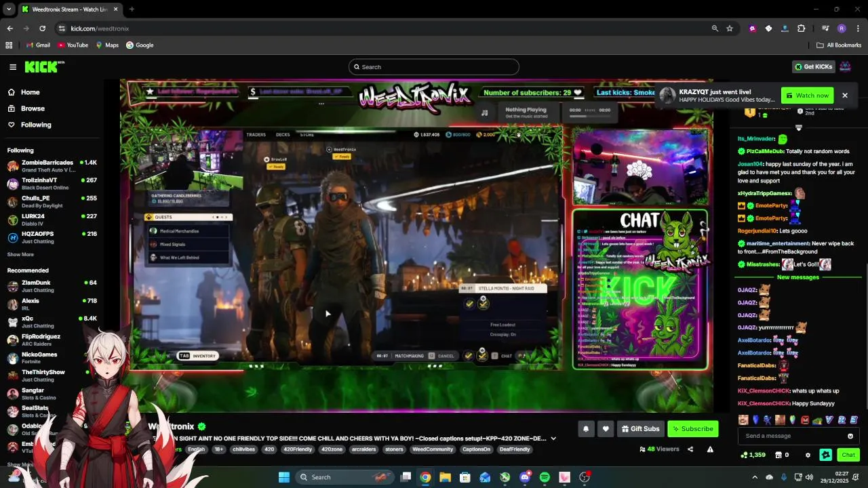Bookmark this page with the star
The image size is (868, 488).
(x=730, y=28)
